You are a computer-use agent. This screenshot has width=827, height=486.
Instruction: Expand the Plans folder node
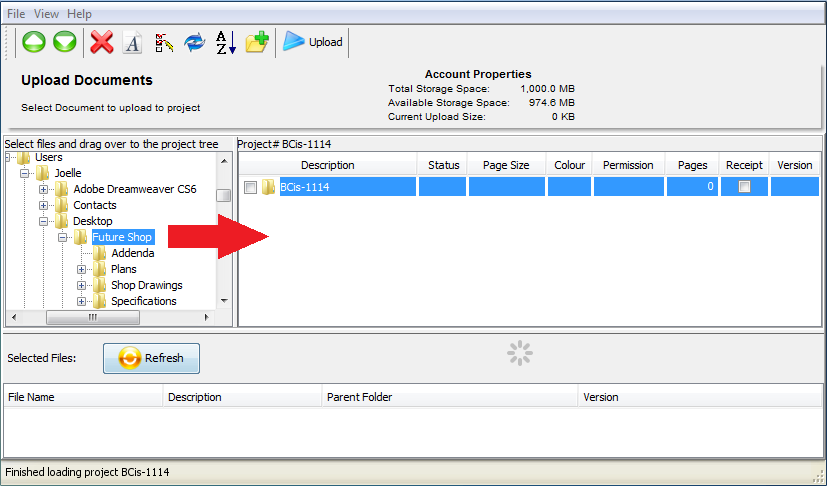coord(82,269)
